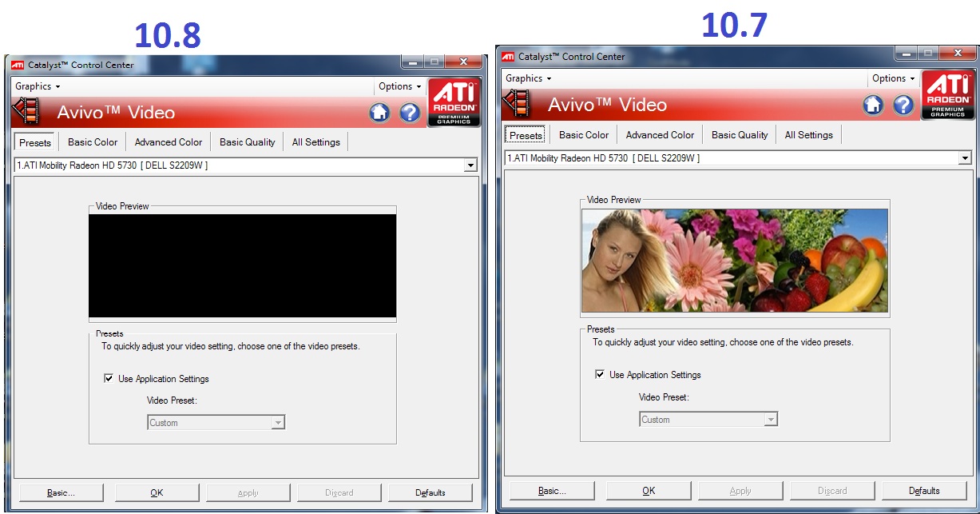Click the ATI title bar icon of the 10.7 window

click(508, 57)
